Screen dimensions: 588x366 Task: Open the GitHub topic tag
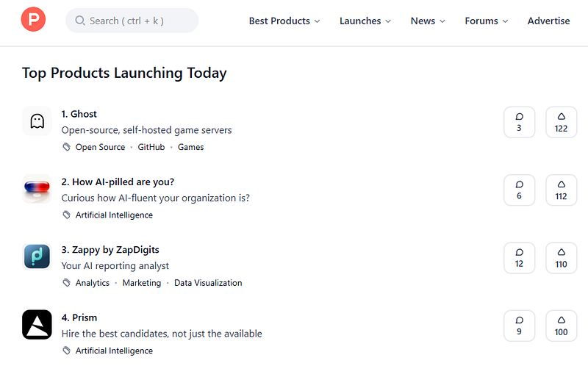coord(151,147)
